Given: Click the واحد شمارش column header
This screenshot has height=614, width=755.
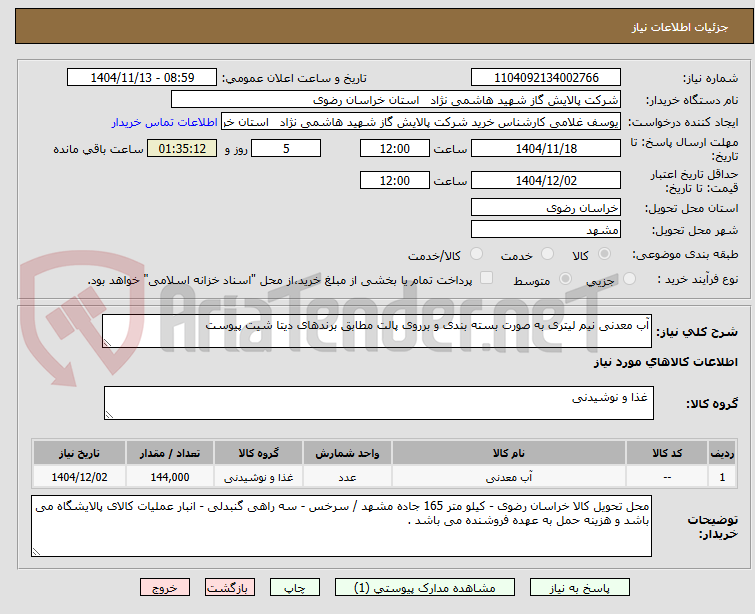Looking at the screenshot, I should coord(347,453).
